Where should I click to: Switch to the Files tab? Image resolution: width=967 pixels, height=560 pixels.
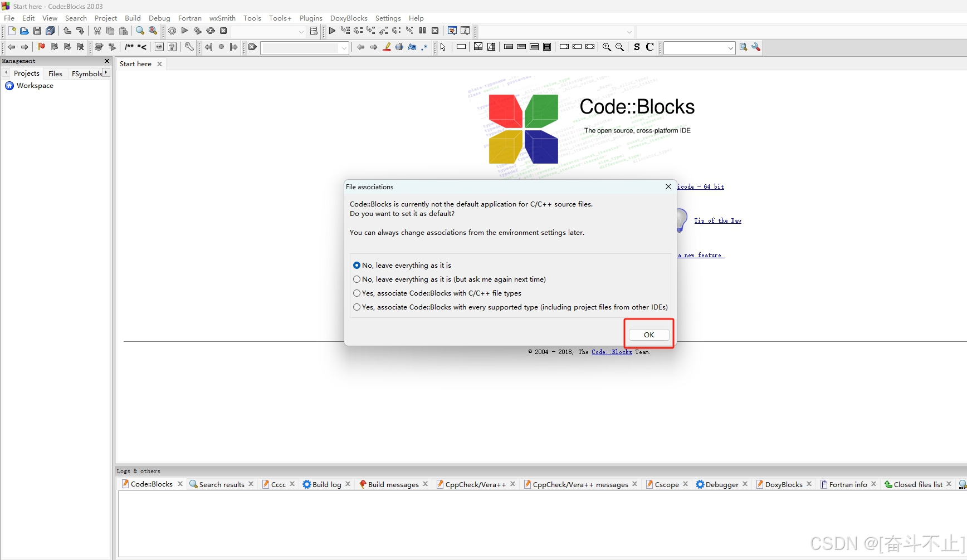[x=55, y=73]
